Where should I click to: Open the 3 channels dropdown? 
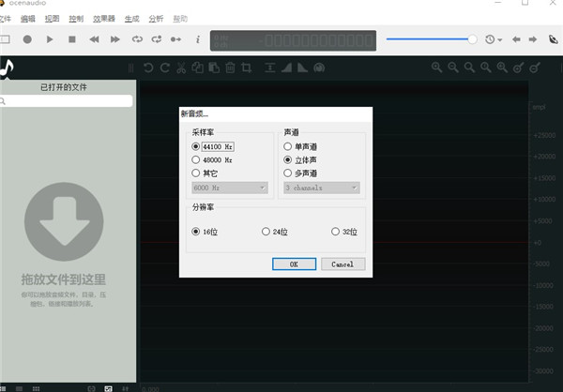pos(321,188)
